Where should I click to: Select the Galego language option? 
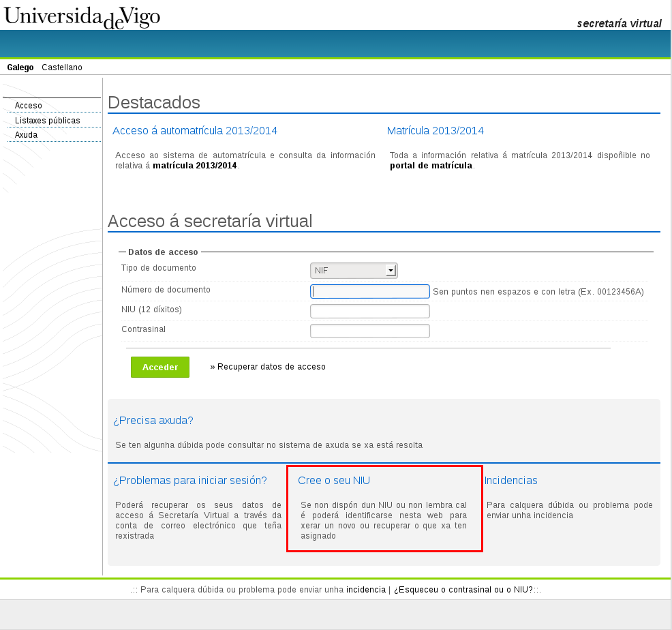pyautogui.click(x=20, y=67)
